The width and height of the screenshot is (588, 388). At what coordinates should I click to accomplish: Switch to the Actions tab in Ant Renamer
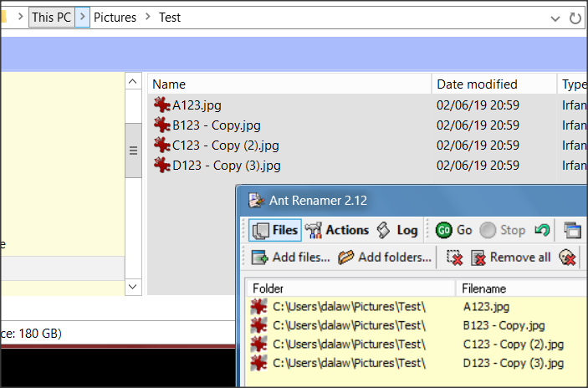tap(337, 230)
